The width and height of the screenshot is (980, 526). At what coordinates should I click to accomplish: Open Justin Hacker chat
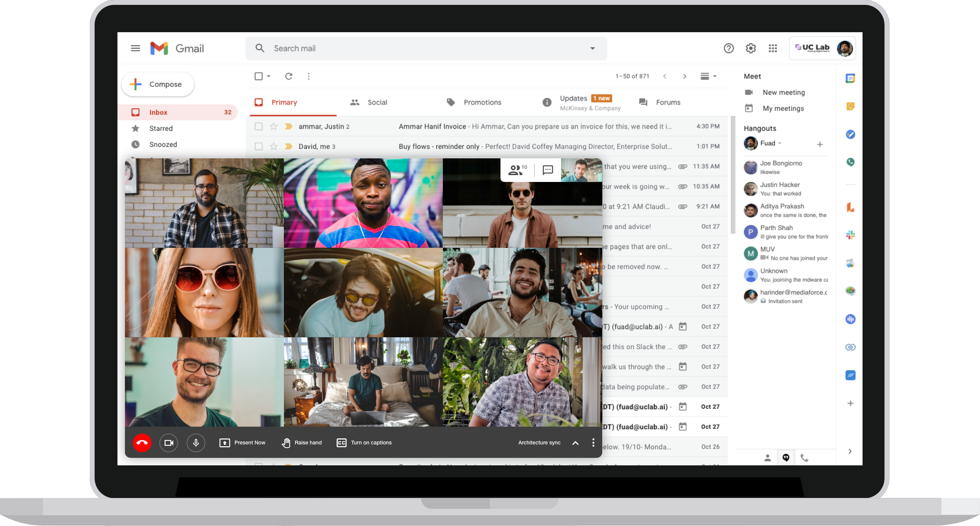click(x=785, y=189)
